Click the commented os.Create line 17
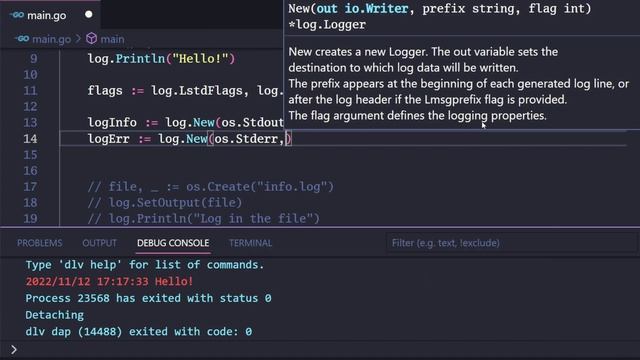 coord(211,187)
